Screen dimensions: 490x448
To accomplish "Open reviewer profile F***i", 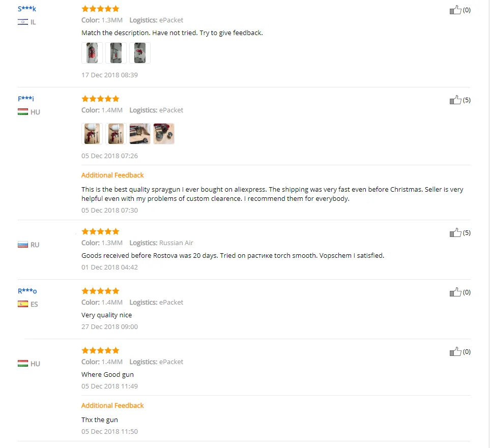I will (26, 99).
